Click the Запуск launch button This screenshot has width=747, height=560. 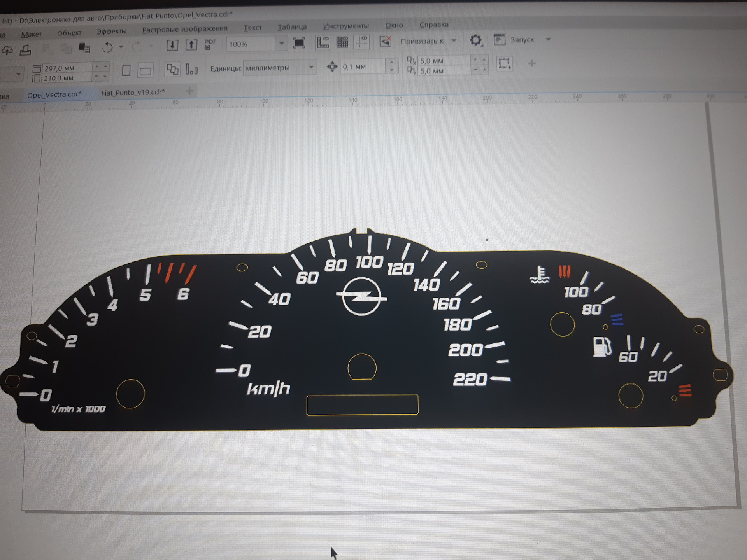[522, 39]
